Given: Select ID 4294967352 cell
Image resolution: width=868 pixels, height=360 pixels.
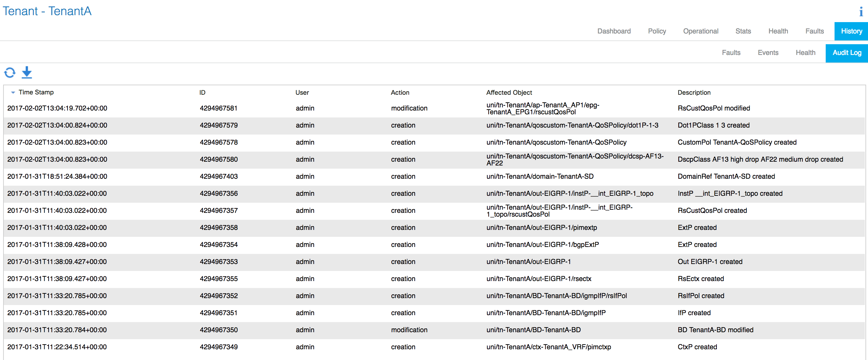Looking at the screenshot, I should pos(218,296).
